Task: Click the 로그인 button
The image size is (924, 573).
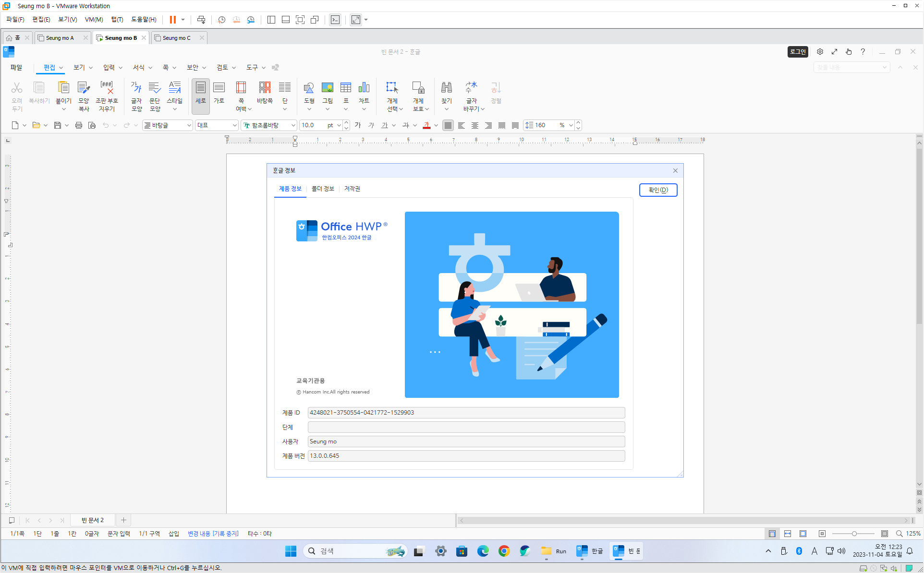Action: click(x=797, y=52)
